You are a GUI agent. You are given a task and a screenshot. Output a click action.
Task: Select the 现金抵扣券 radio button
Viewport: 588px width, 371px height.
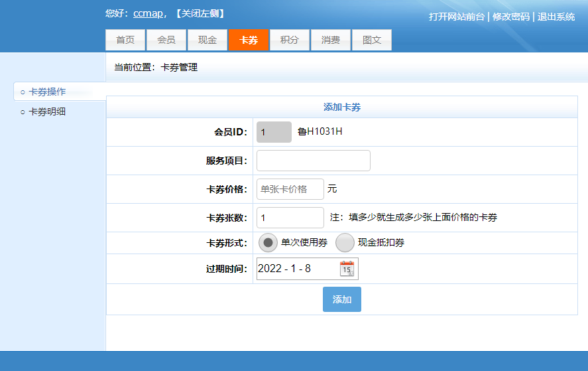pos(345,243)
